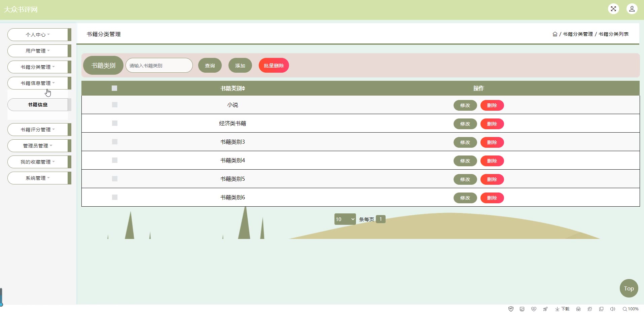Click the picture mode icon in status bar
This screenshot has width=644, height=313.
click(522, 309)
